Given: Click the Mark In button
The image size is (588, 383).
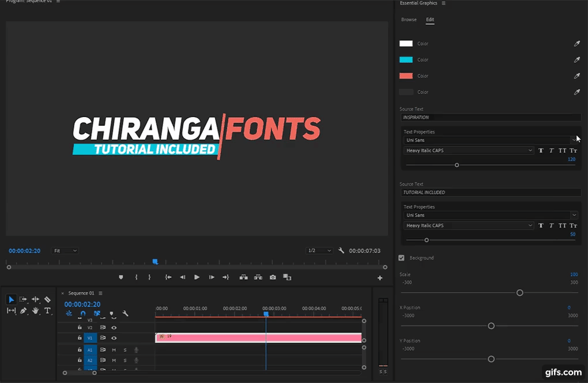Looking at the screenshot, I should (136, 277).
